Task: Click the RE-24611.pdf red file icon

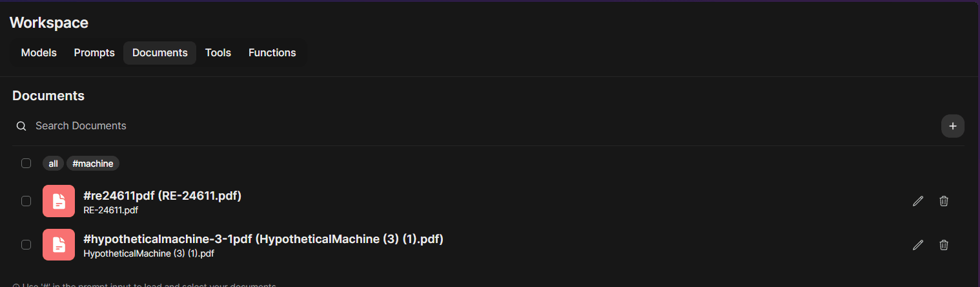Action: coord(59,201)
